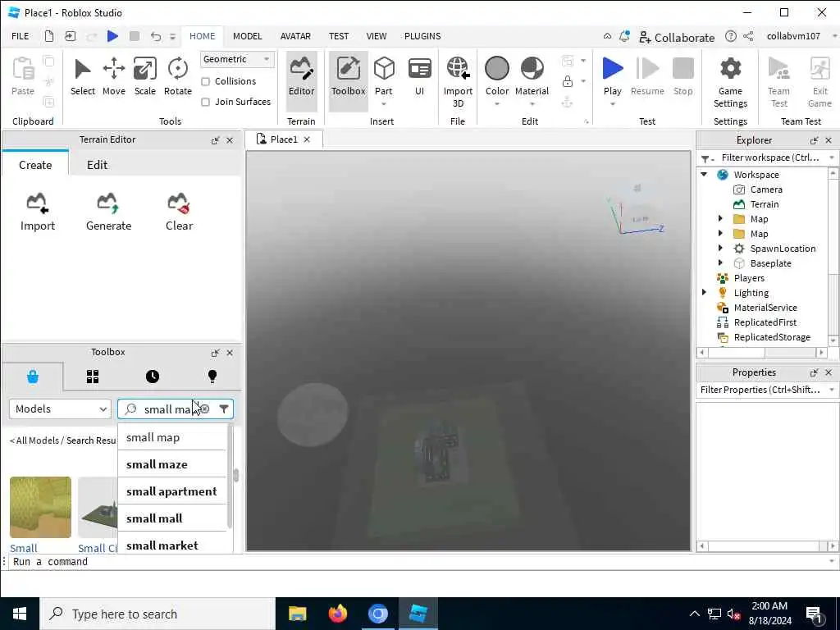
Task: Open Toolbox Inventory grid tab
Action: (93, 377)
